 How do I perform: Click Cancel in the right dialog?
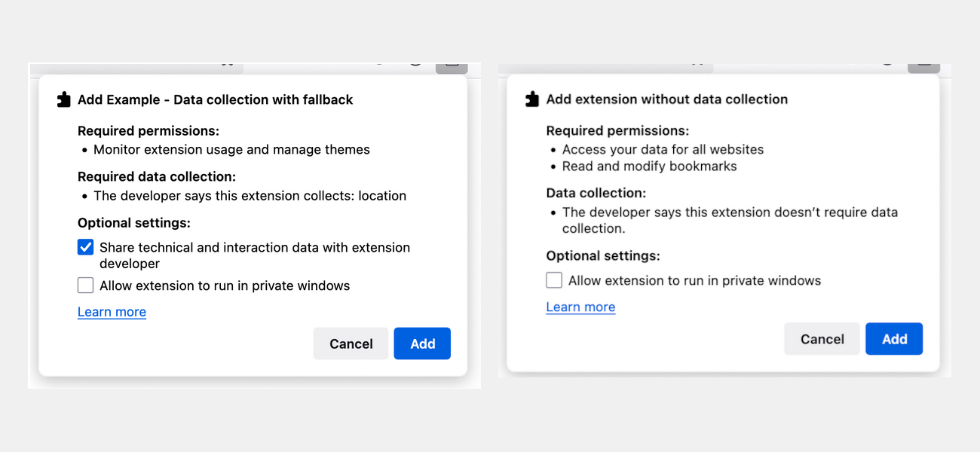(822, 339)
